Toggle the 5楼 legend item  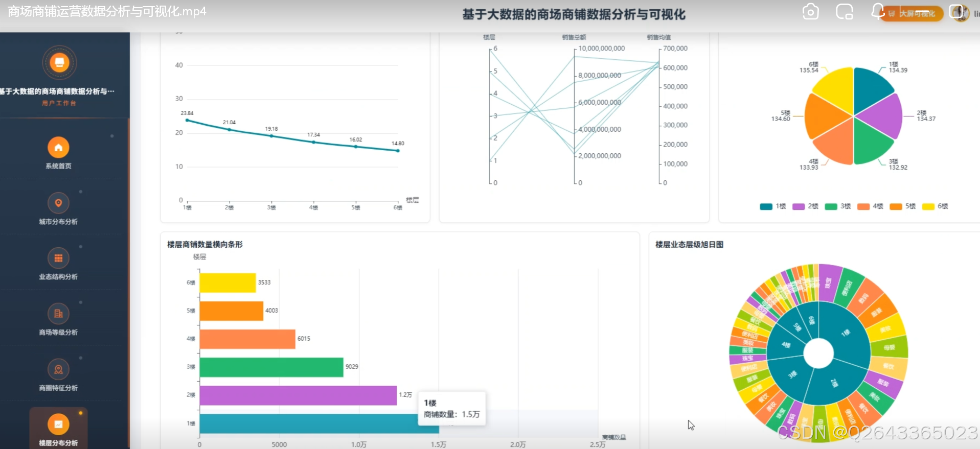(x=903, y=206)
